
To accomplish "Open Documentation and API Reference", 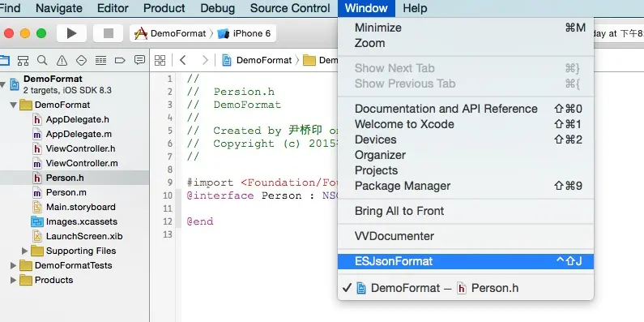I will [466, 109].
